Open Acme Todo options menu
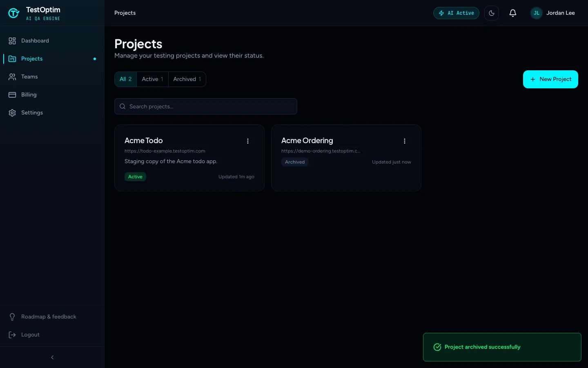Viewport: 588px width, 368px height. [x=248, y=141]
